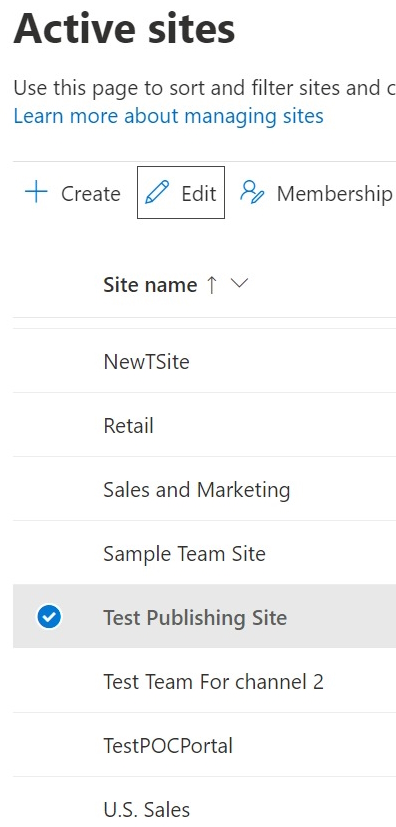Image resolution: width=396 pixels, height=827 pixels.
Task: Click the Edit toolbar button label
Action: [x=199, y=194]
